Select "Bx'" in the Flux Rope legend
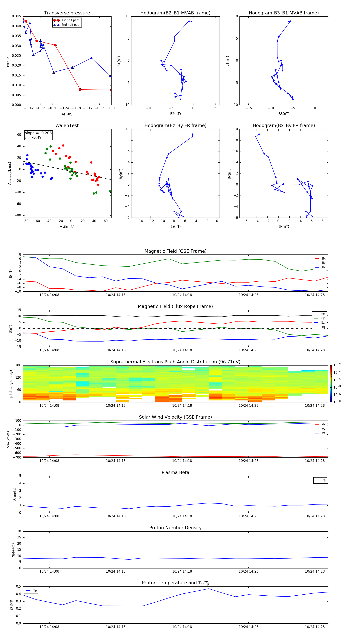Image resolution: width=351 pixels, height=644 pixels. pos(320,314)
